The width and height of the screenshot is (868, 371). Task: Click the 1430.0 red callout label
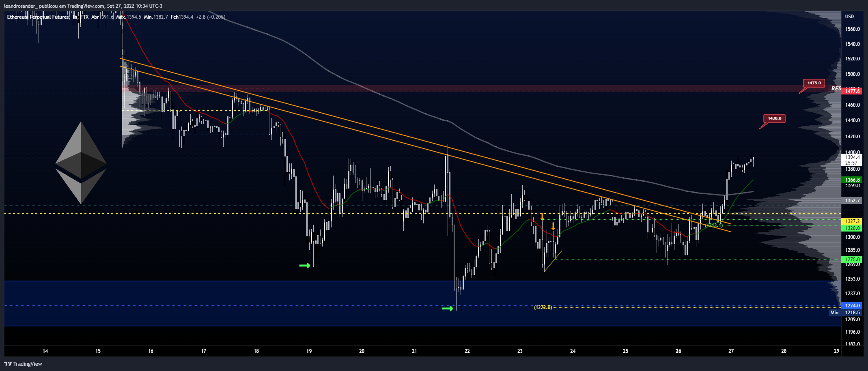774,118
